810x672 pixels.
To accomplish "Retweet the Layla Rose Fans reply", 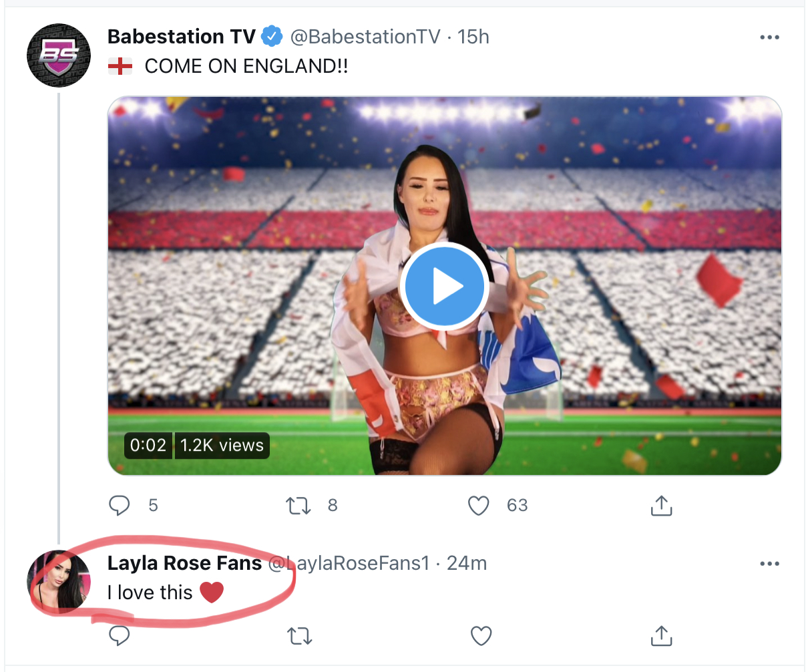I will point(300,635).
